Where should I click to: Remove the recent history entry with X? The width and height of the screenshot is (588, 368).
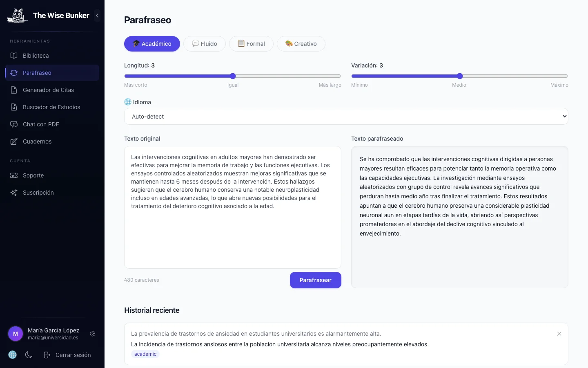(x=559, y=334)
